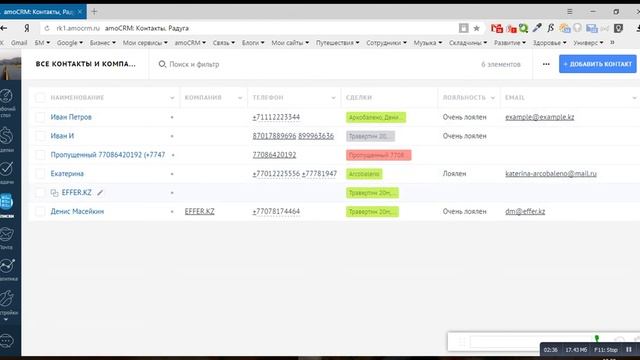Image resolution: width=640 pixels, height=360 pixels.
Task: Open contact Денис Масейкин
Action: coord(77,211)
